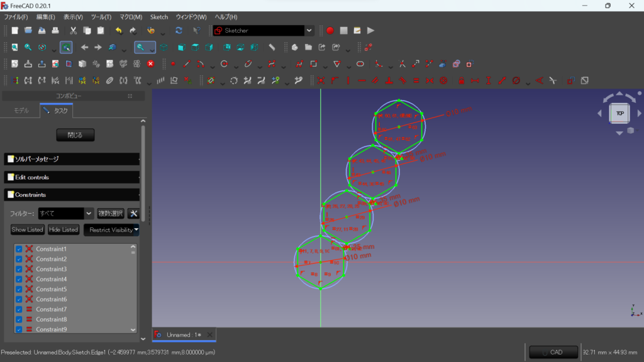Uncheck the Constraint3 checkbox

tap(19, 269)
